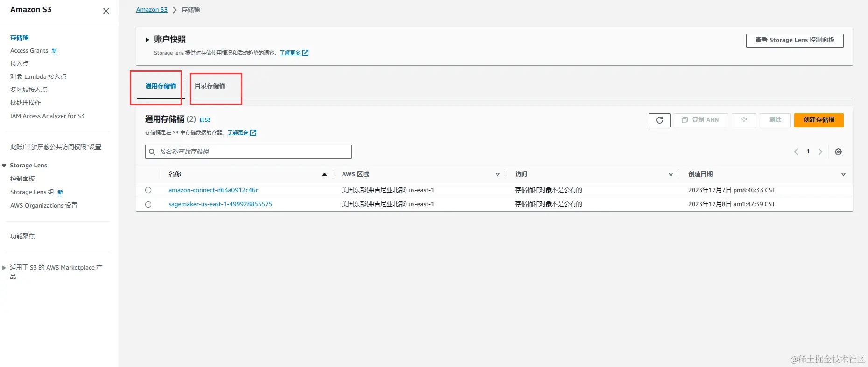
Task: Sort by 创建日期 column arrow
Action: pyautogui.click(x=843, y=174)
